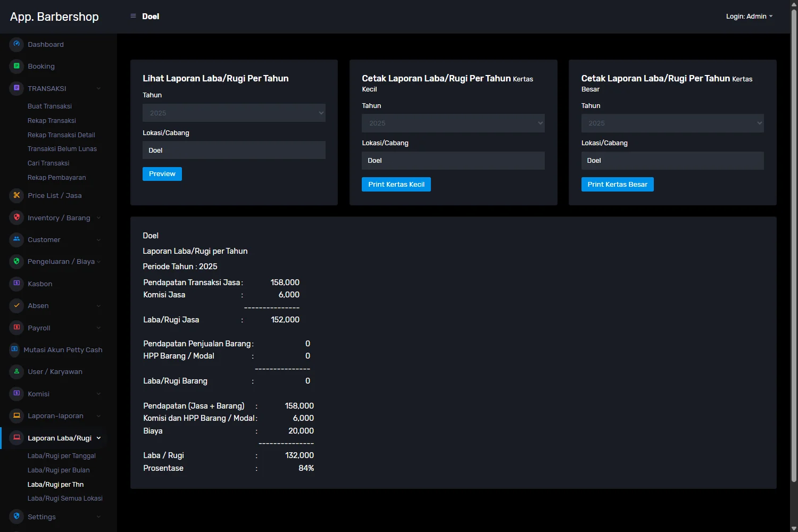
Task: Click the Kasbon money icon
Action: pyautogui.click(x=16, y=284)
